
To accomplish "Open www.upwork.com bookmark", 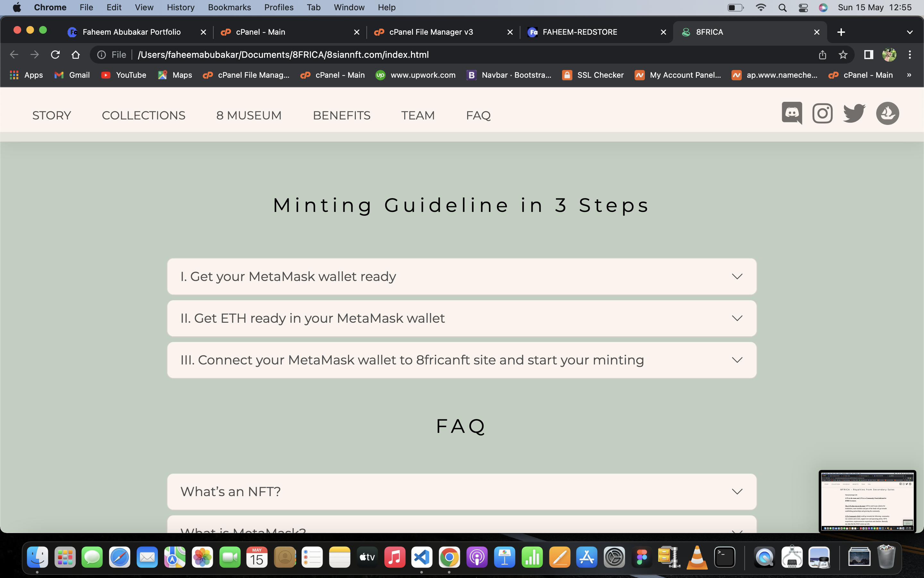I will [415, 75].
